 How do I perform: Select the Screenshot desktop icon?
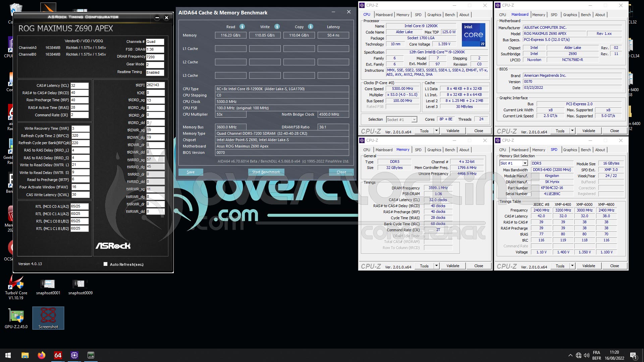(x=48, y=318)
